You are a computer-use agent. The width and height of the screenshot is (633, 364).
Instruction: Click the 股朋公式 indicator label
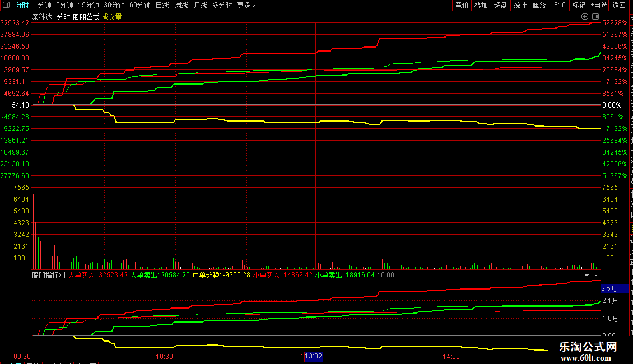coord(86,17)
